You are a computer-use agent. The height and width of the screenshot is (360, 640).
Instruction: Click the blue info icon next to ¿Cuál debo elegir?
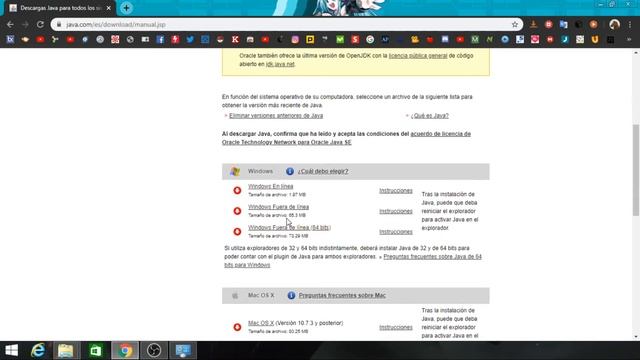coord(290,171)
